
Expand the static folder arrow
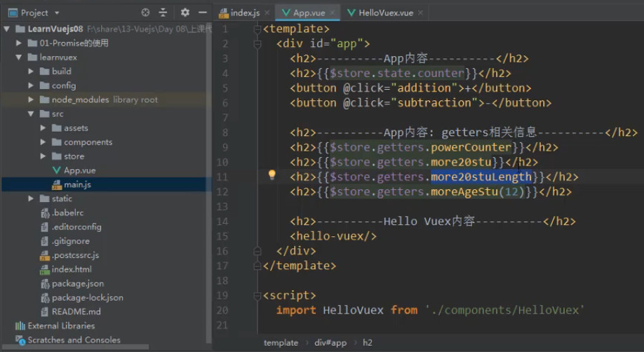click(x=31, y=198)
